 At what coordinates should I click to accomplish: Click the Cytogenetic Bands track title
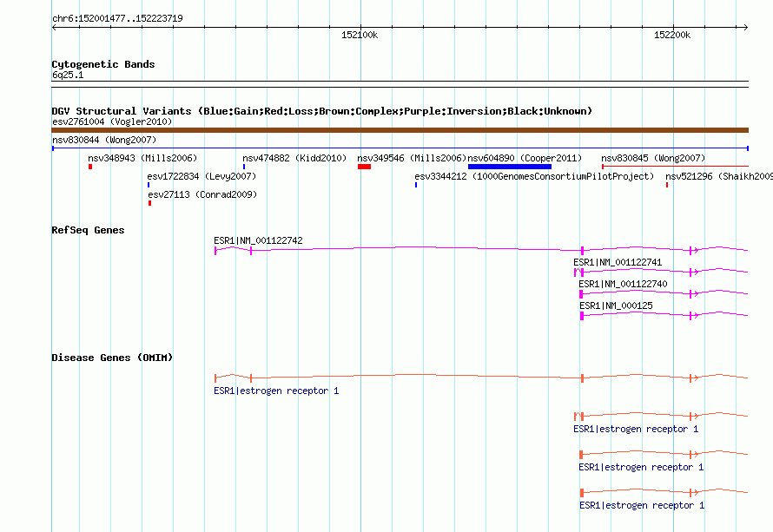point(103,64)
